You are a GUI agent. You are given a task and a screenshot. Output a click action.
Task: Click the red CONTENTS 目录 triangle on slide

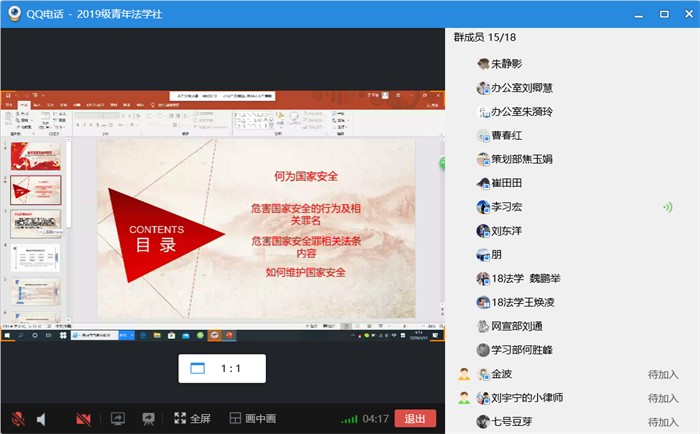pos(161,237)
